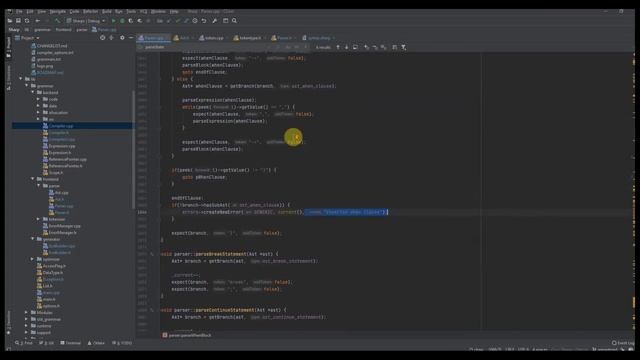Select DataType.h in project tree
Image resolution: width=640 pixels, height=360 pixels.
(x=53, y=273)
